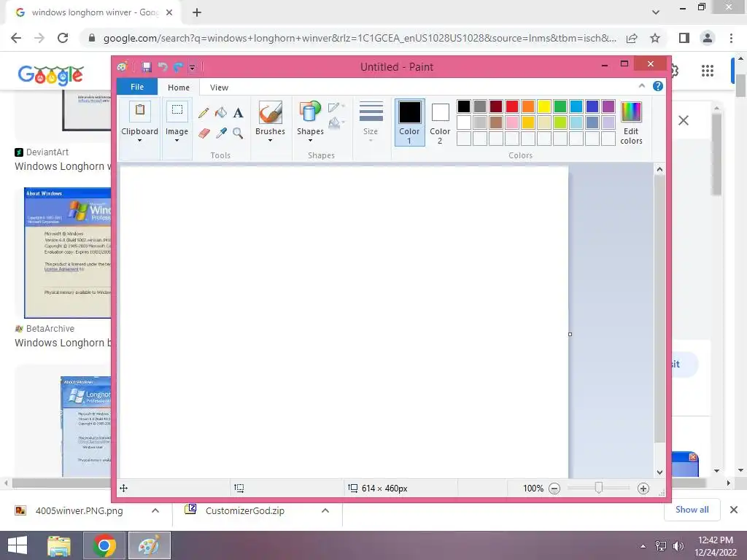The width and height of the screenshot is (747, 560).
Task: Bookmark this page with the star icon
Action: [655, 38]
